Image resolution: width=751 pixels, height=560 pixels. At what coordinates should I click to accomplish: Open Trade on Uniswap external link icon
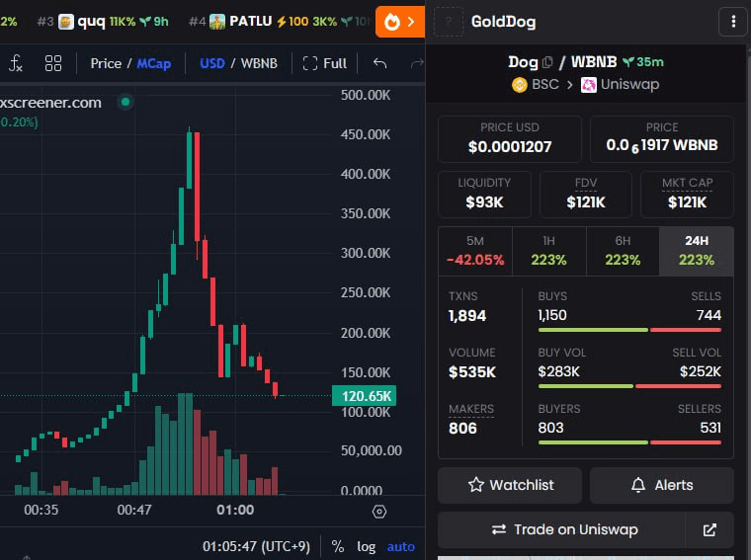point(709,529)
